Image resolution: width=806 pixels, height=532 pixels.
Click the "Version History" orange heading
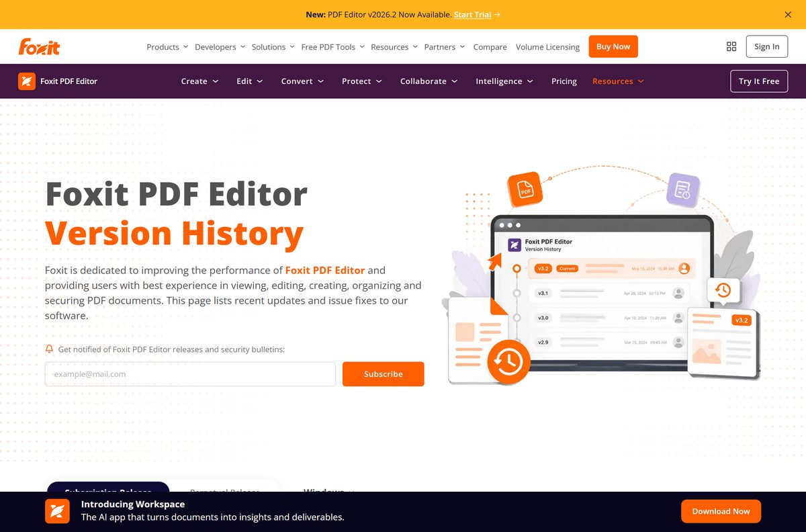click(x=175, y=233)
